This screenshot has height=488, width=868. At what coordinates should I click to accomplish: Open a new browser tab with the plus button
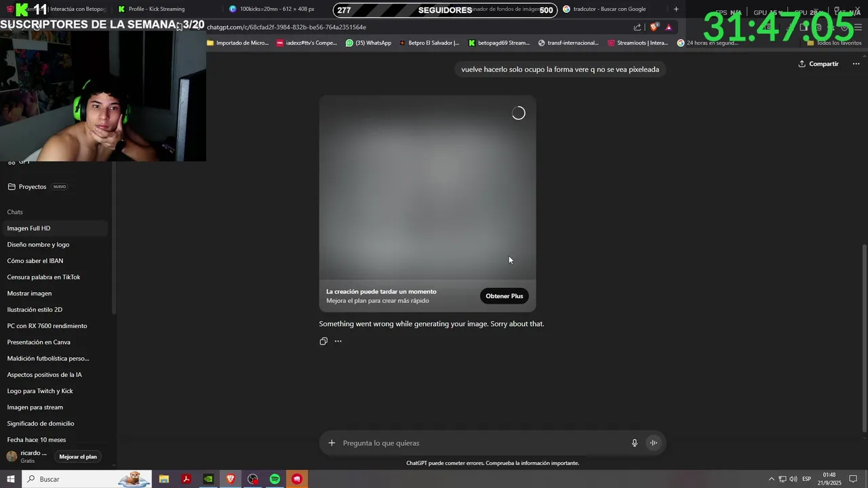(676, 9)
